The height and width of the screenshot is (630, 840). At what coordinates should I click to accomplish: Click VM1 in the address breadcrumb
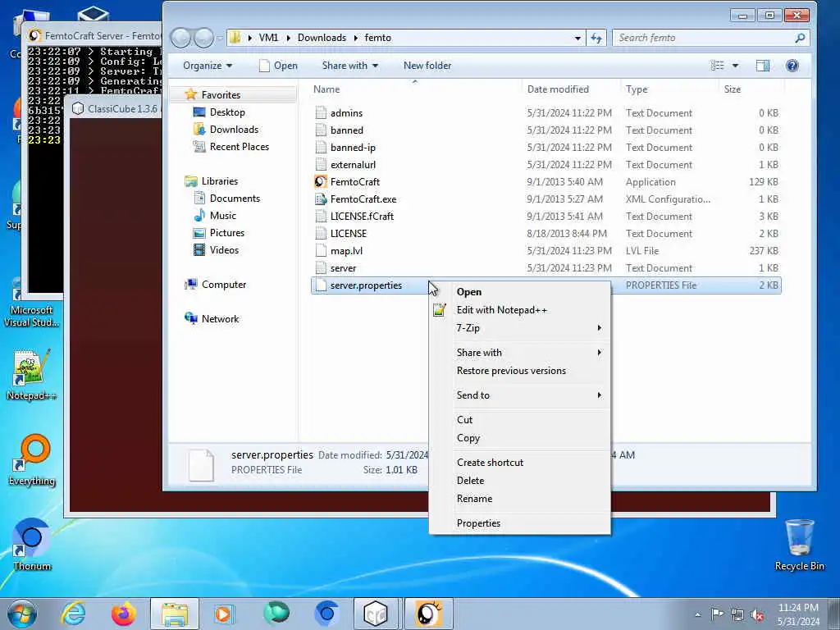pos(268,38)
